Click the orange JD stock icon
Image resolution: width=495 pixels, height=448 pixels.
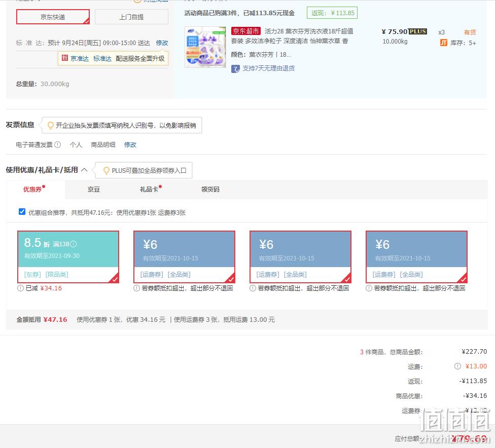point(444,43)
